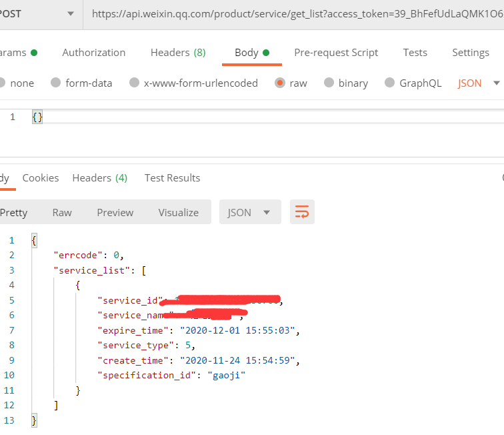Open the request Headers (8) tab
Image resolution: width=504 pixels, height=435 pixels.
178,53
